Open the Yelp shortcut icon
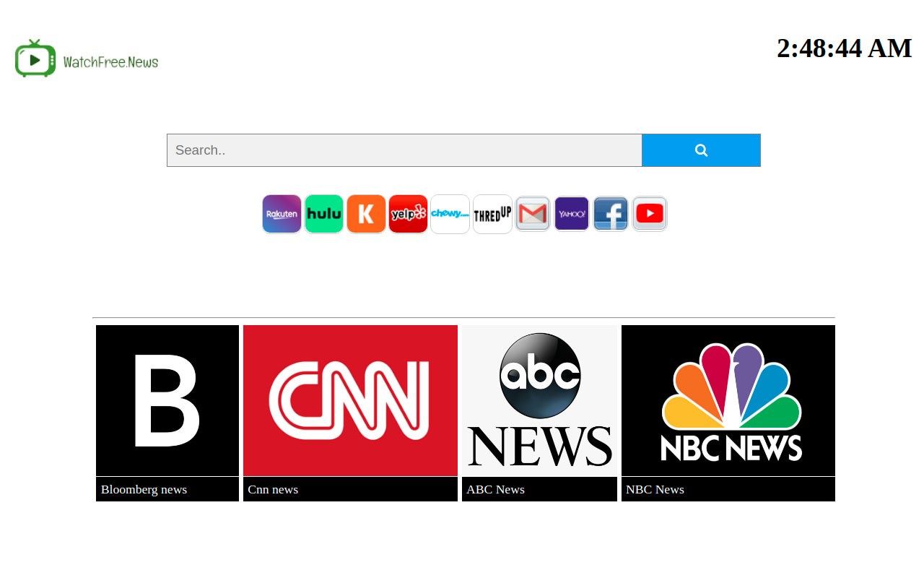The height and width of the screenshot is (578, 924). [x=408, y=214]
